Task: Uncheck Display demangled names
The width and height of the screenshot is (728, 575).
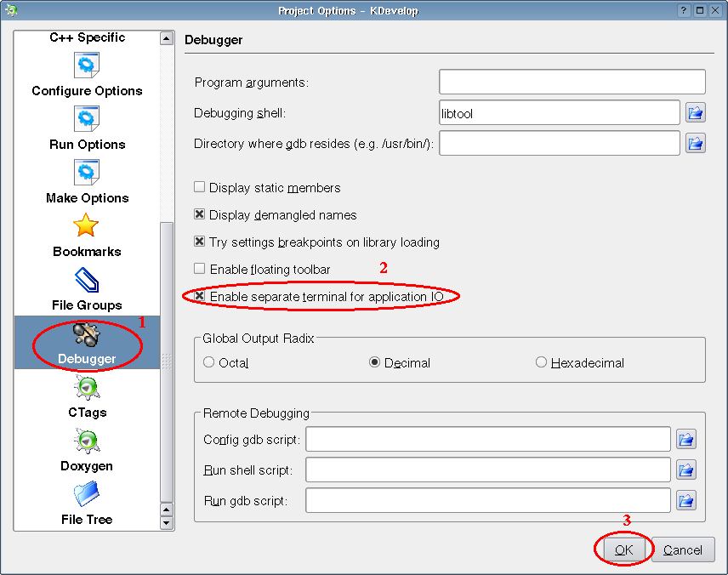Action: click(x=200, y=214)
